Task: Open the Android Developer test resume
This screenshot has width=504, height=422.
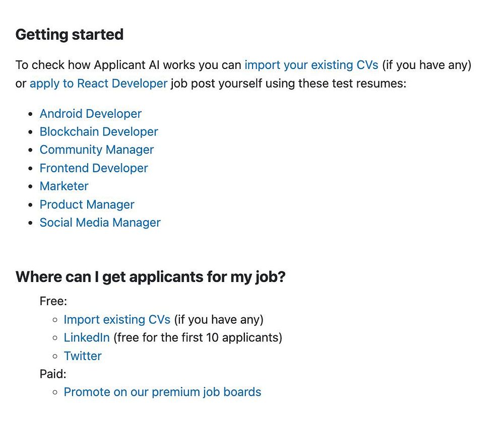Action: click(x=91, y=114)
